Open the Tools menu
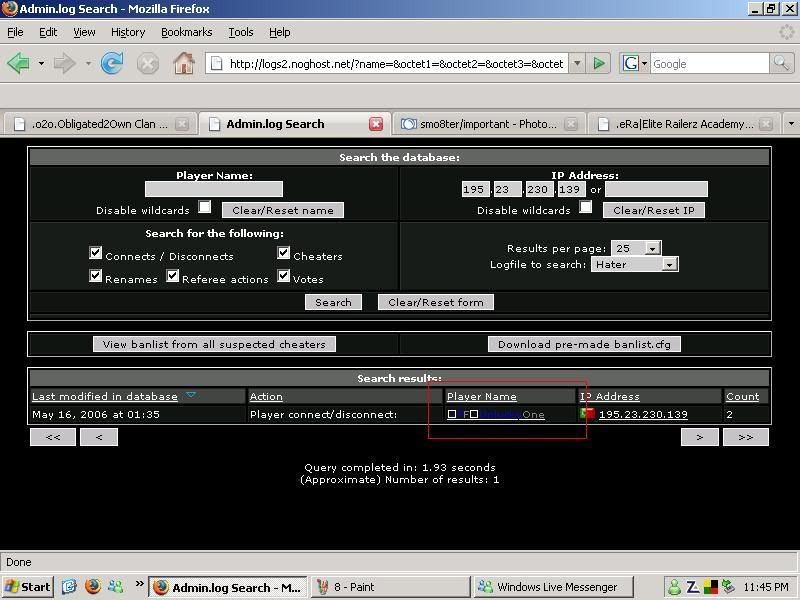The height and width of the screenshot is (600, 800). (241, 32)
